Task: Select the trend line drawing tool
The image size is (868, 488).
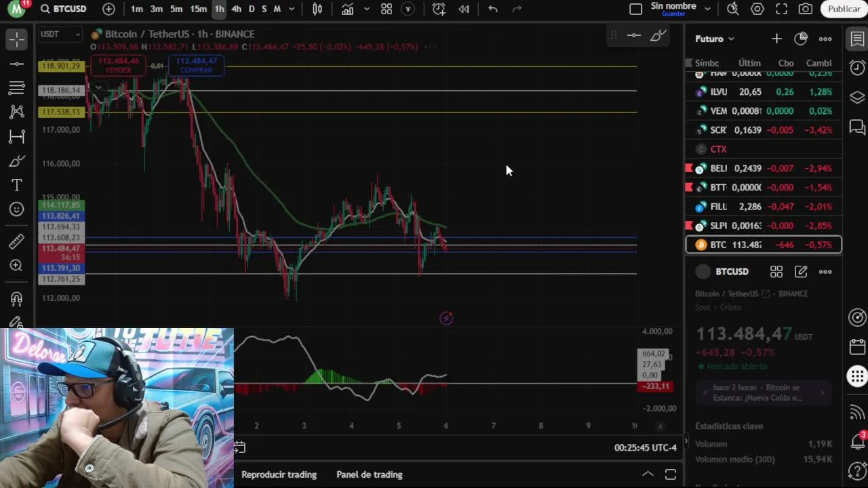Action: (17, 64)
